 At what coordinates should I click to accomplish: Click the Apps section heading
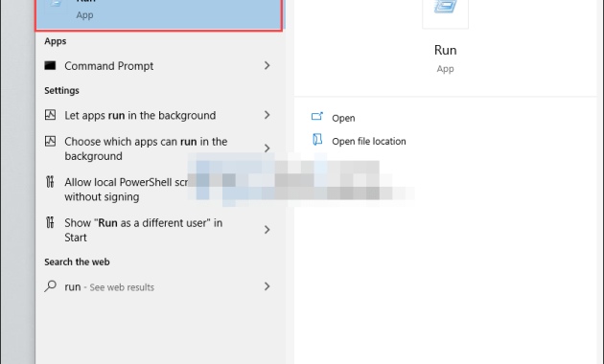(55, 41)
